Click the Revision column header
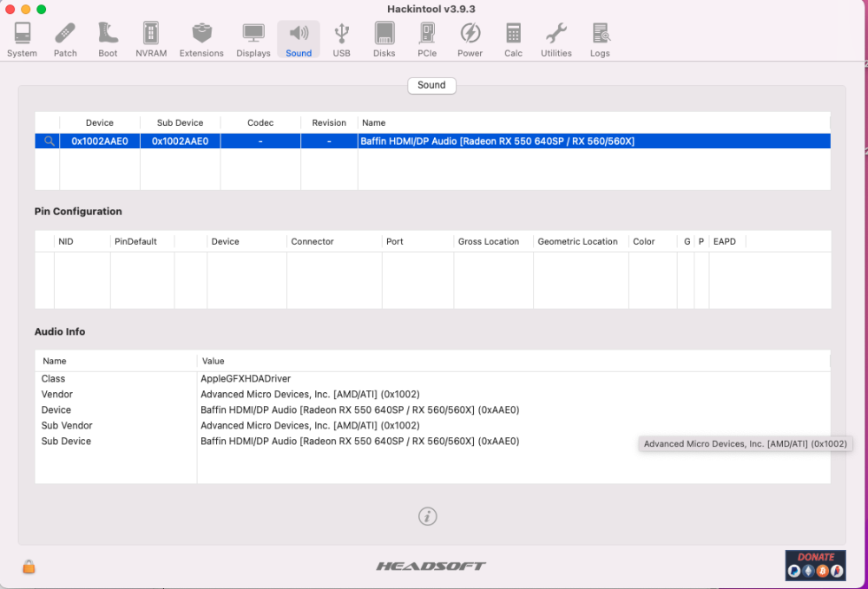Image resolution: width=868 pixels, height=589 pixels. point(329,123)
